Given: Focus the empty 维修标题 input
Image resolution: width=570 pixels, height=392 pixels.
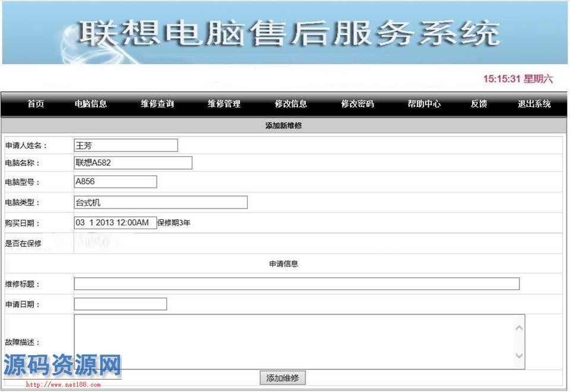Looking at the screenshot, I should (x=297, y=284).
